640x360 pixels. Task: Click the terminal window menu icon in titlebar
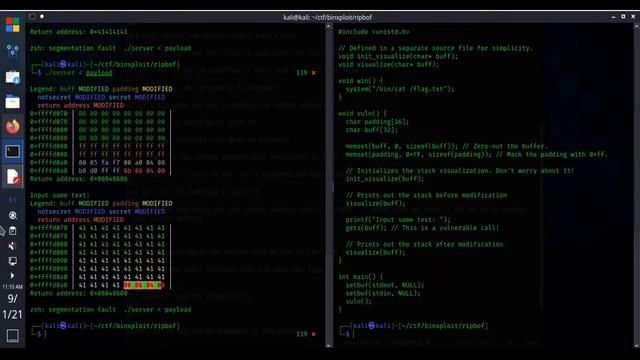coord(32,17)
